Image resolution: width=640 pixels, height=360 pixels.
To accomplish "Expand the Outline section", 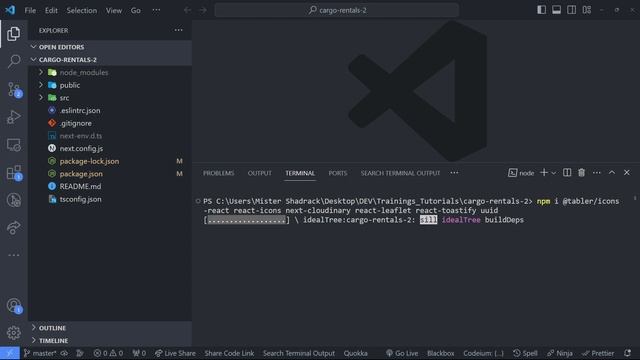I will [x=110, y=328].
